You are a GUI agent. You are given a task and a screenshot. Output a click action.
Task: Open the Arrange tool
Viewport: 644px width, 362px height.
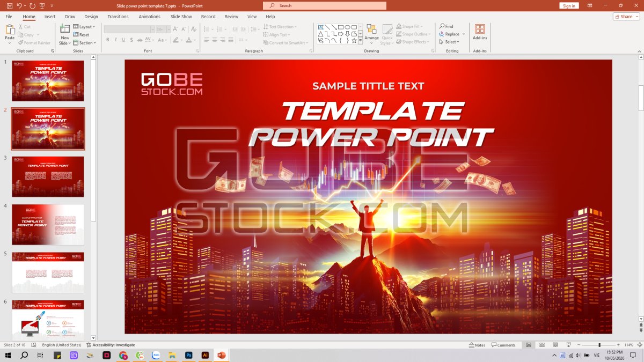(x=371, y=34)
